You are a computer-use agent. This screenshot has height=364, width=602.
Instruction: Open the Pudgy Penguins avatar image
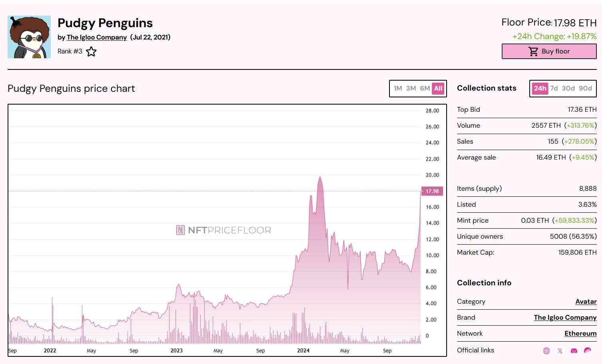(x=29, y=37)
